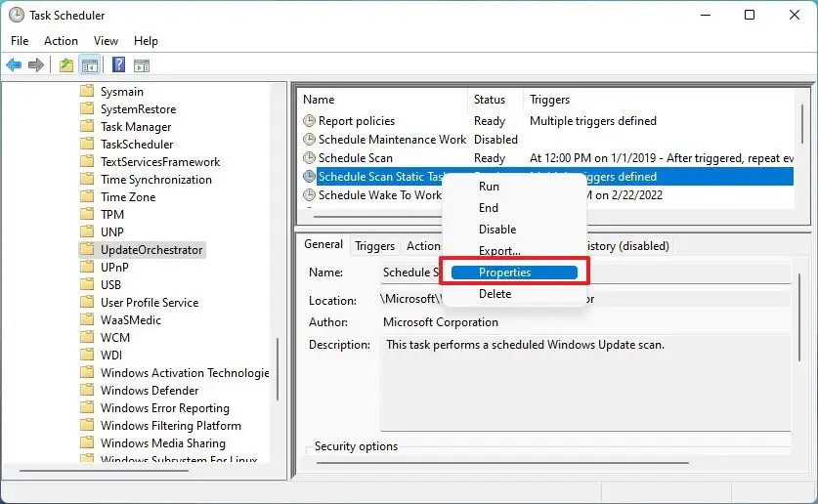Select the Windows Media Sharing folder
This screenshot has height=504, width=818.
coord(163,443)
